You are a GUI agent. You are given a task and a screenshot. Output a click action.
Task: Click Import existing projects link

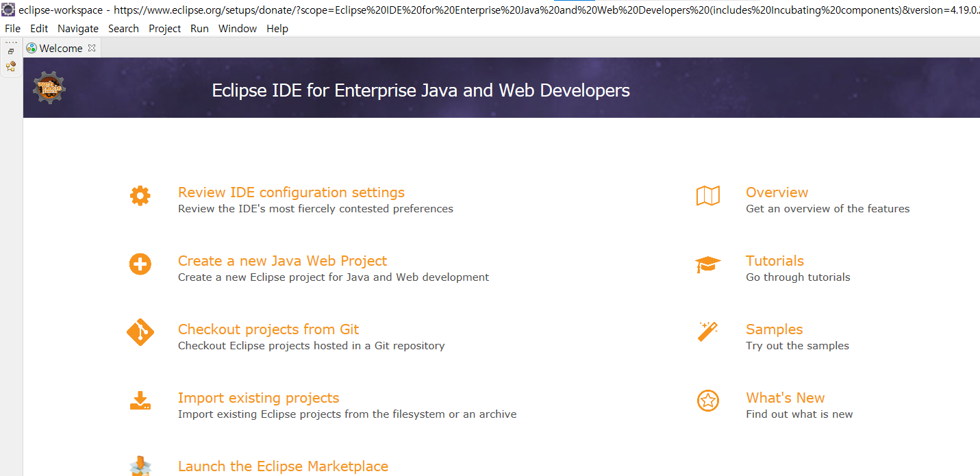(258, 398)
